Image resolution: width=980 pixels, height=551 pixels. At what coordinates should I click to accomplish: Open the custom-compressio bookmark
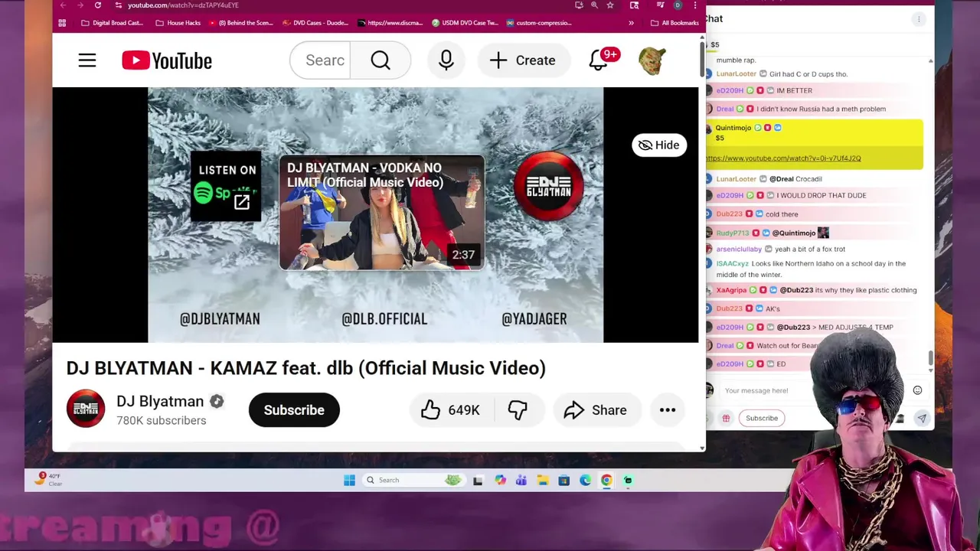click(539, 23)
